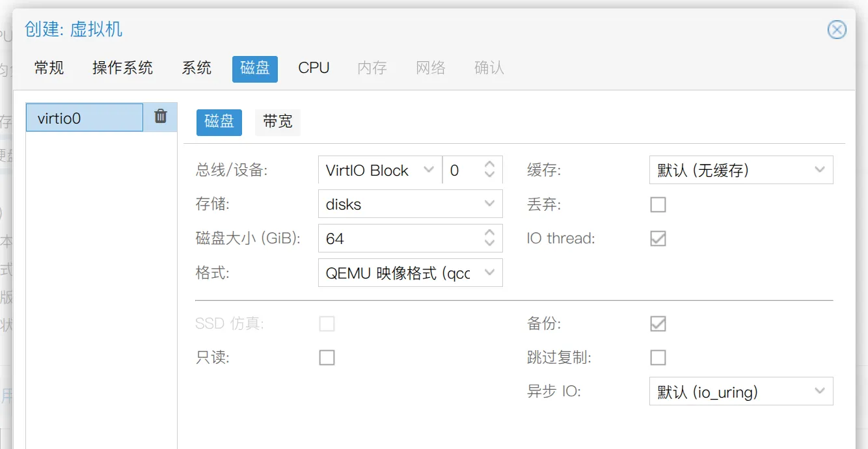Close the create VM dialog
This screenshot has height=449, width=868.
pos(837,30)
